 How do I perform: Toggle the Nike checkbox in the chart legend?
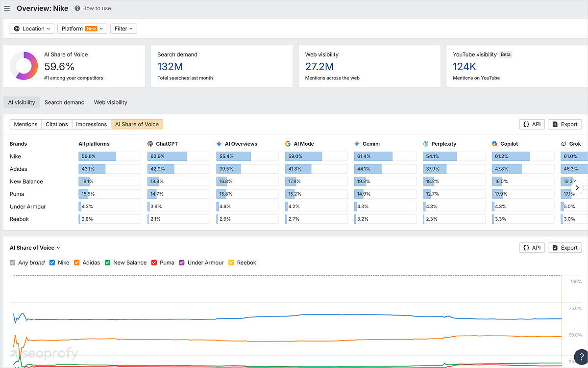tap(52, 263)
